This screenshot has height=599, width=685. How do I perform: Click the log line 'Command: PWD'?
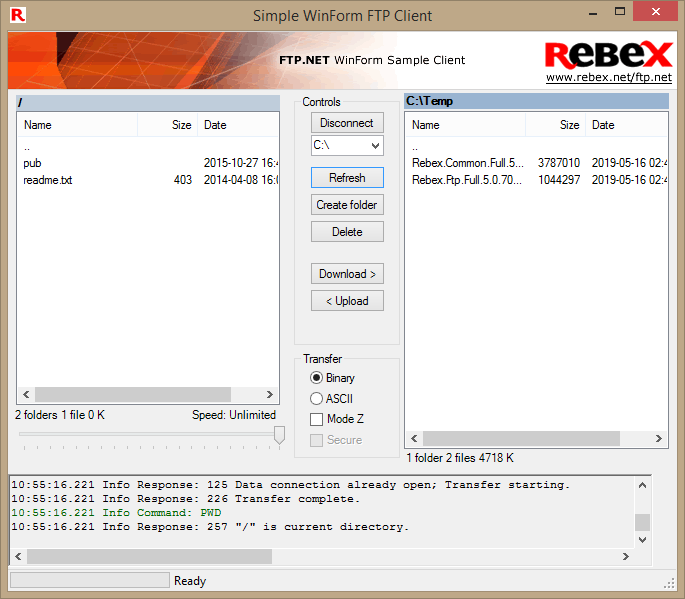click(116, 512)
